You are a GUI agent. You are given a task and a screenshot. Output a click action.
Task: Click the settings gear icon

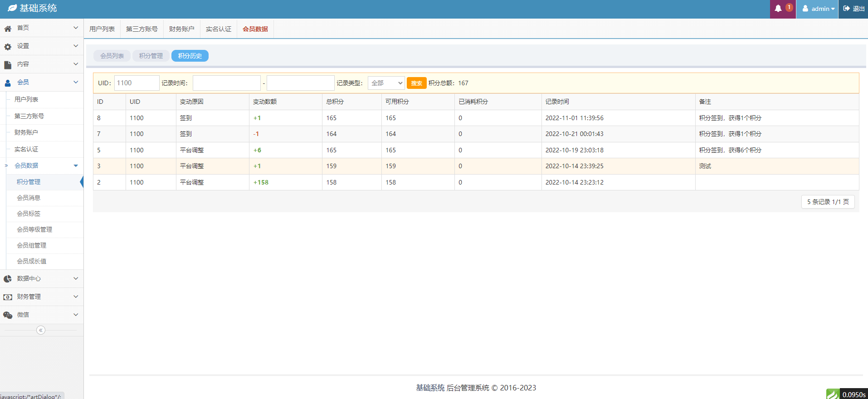pos(8,47)
